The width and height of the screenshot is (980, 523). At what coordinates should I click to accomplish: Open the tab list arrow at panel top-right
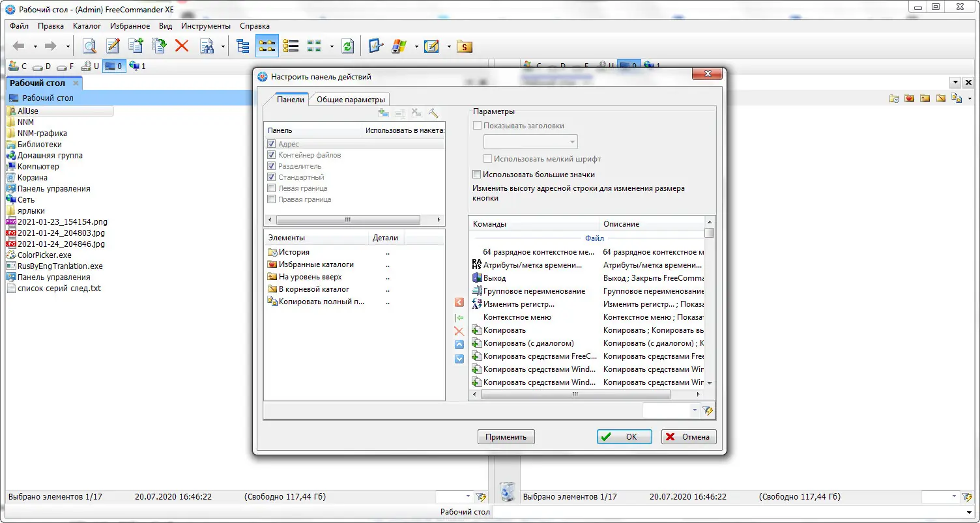point(955,83)
